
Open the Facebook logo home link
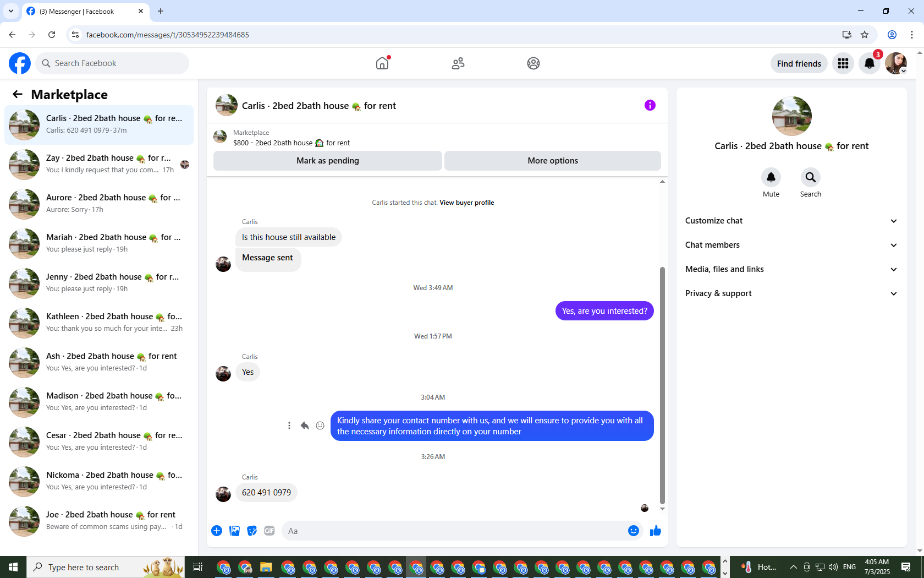(x=20, y=63)
